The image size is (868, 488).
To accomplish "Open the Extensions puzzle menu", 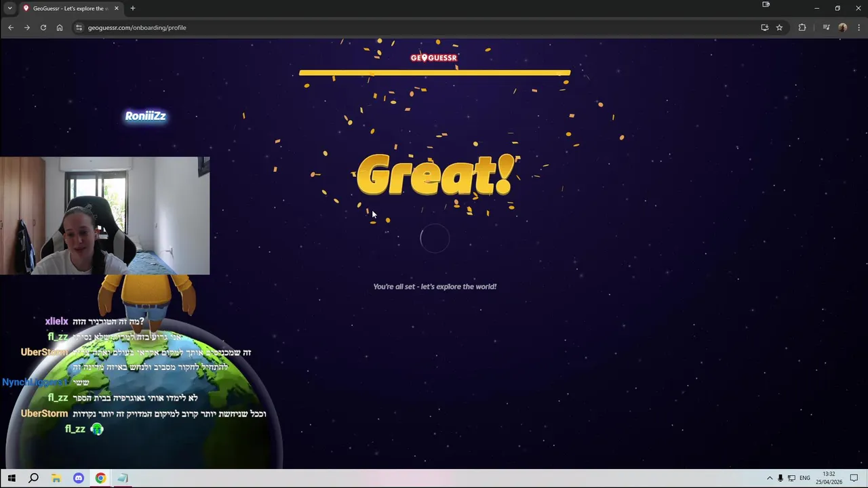I will tap(802, 28).
